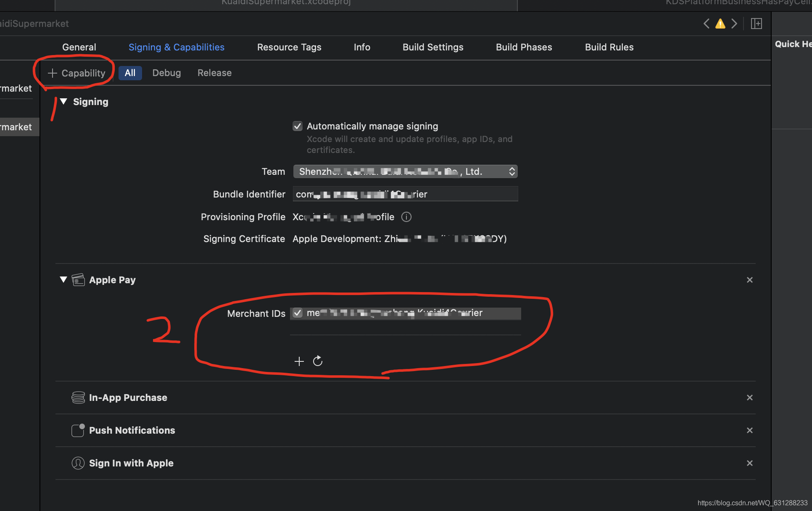Remove Sign In with Apple capability
This screenshot has height=511, width=812.
point(750,463)
